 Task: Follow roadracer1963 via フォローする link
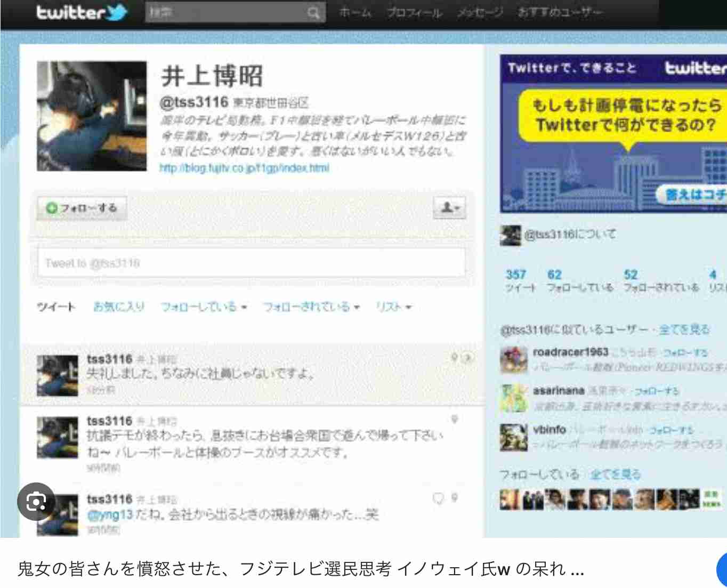(685, 353)
